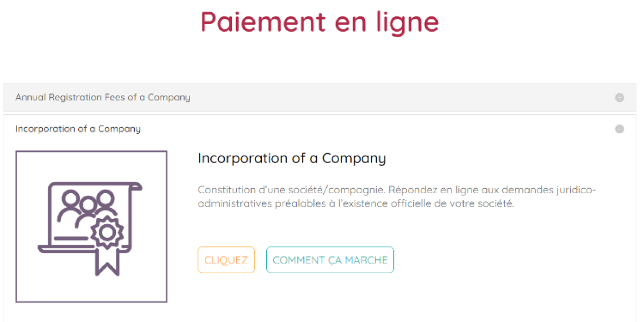Select the large Incorporation of a Company heading
Screen dimensions: 644x322
(x=291, y=158)
